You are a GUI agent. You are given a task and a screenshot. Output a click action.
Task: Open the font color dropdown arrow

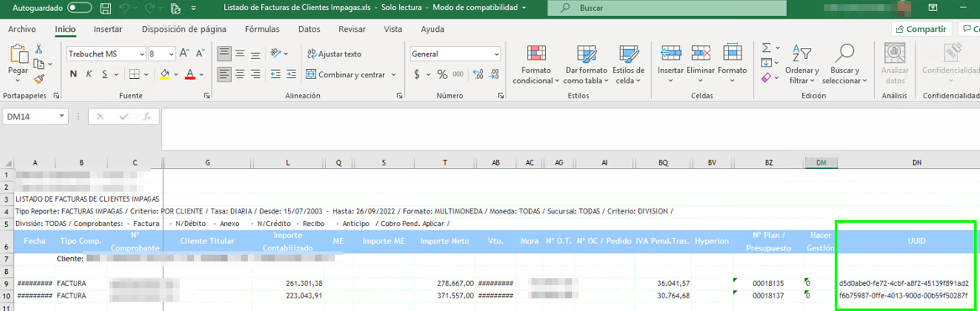pyautogui.click(x=202, y=75)
